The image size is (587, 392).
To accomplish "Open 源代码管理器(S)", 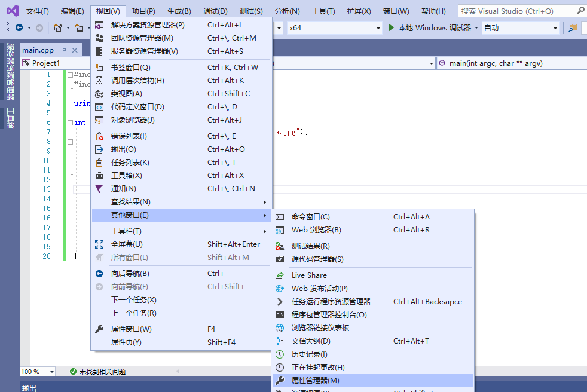I will click(x=373, y=259).
